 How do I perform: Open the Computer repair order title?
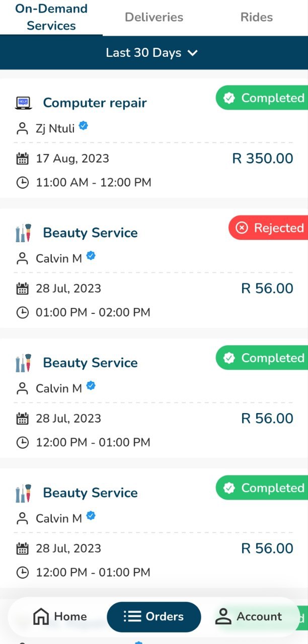pyautogui.click(x=95, y=103)
